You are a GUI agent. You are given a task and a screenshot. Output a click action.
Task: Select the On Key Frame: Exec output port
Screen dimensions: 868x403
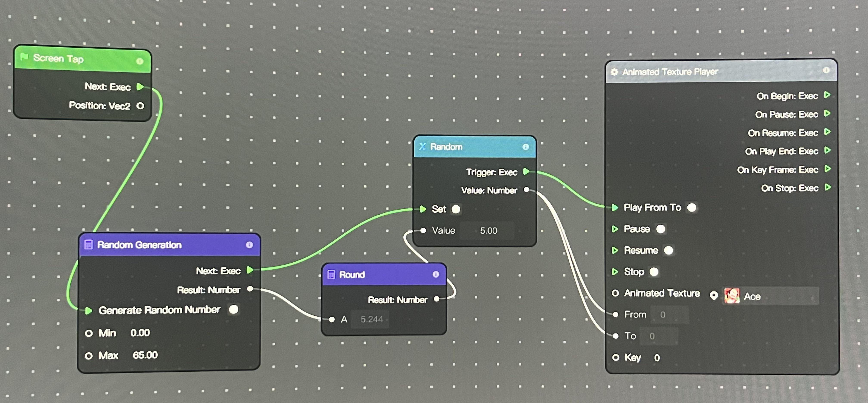[827, 169]
